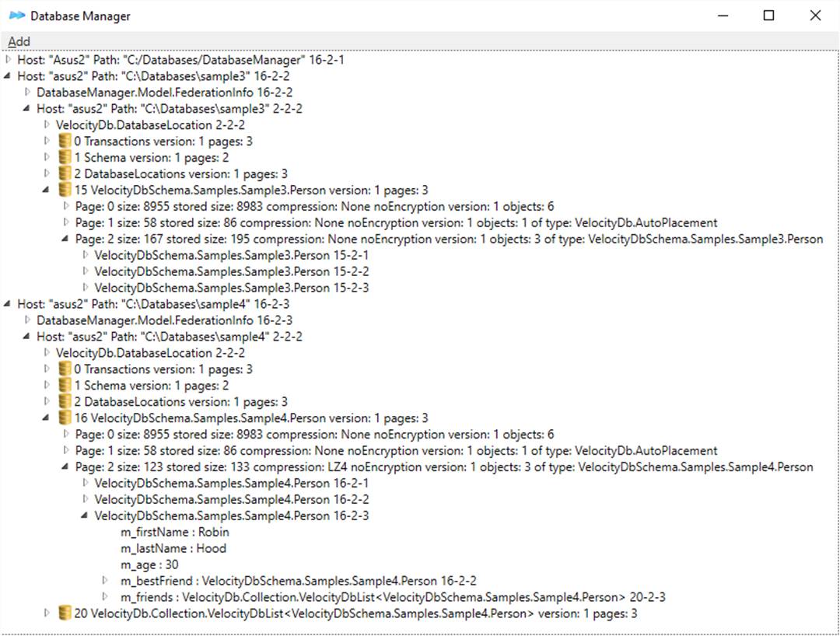This screenshot has height=636, width=840.
Task: Collapse the 15 Sample3.Person database node
Action: (46, 190)
